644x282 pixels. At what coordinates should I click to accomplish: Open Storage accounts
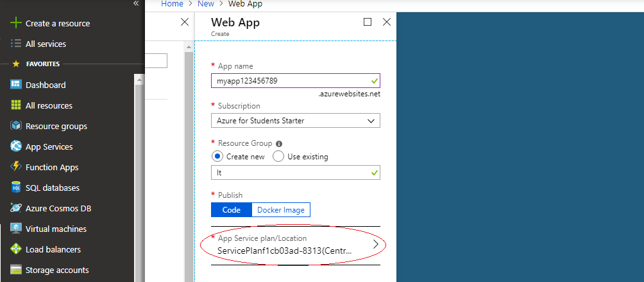click(57, 270)
